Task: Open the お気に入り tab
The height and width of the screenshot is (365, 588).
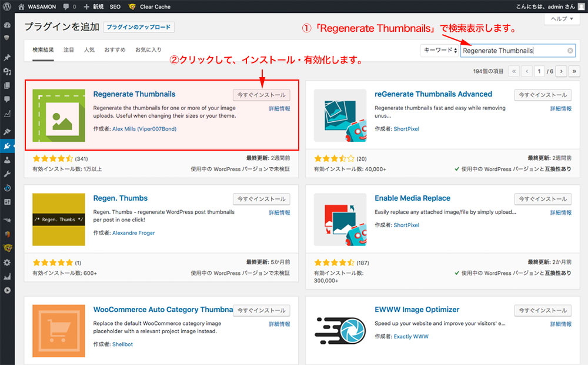Action: 149,49
